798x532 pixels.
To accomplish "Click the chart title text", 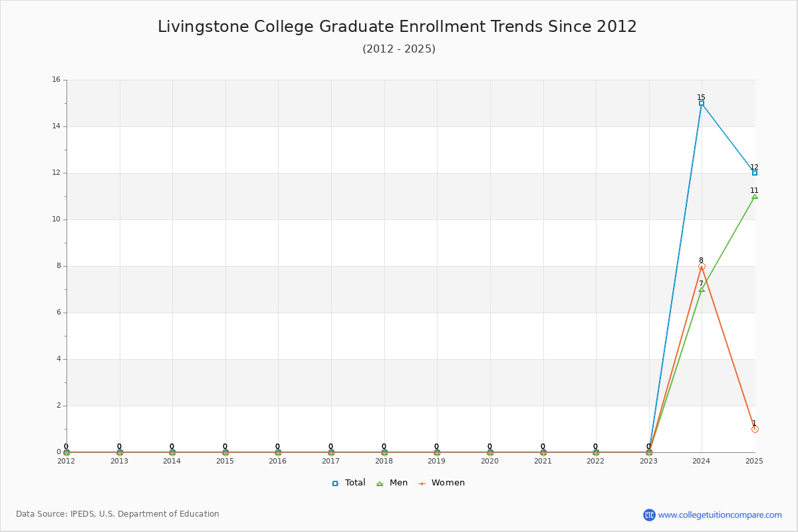I will [397, 27].
